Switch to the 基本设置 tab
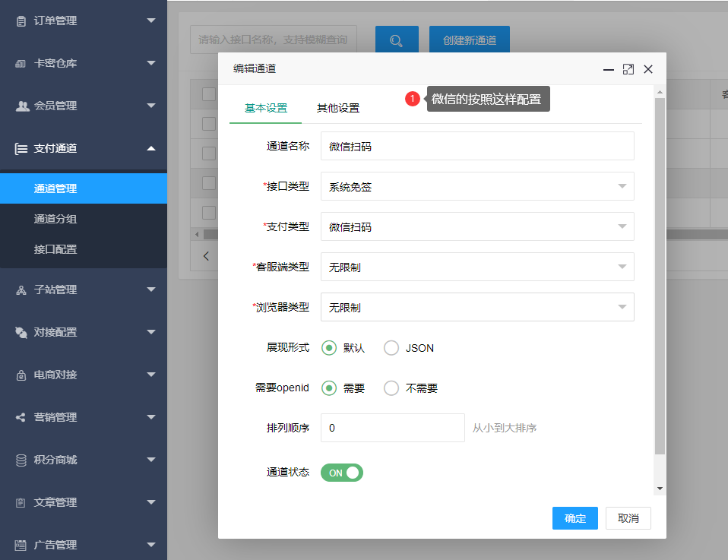This screenshot has height=560, width=728. pyautogui.click(x=266, y=108)
